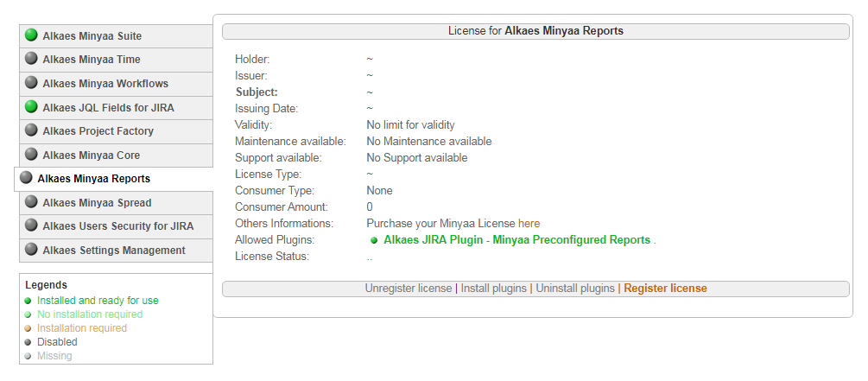Follow the 'here' link to purchase license
This screenshot has width=868, height=381.
[529, 224]
